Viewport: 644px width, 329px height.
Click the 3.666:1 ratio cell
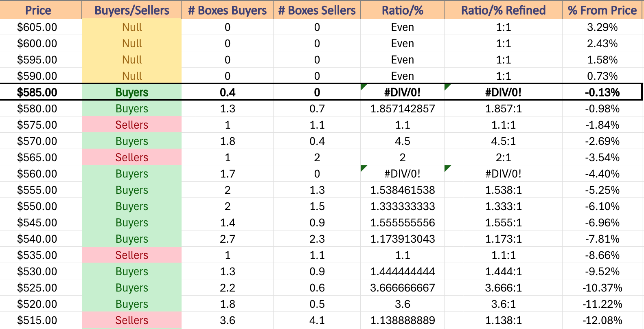click(x=503, y=287)
